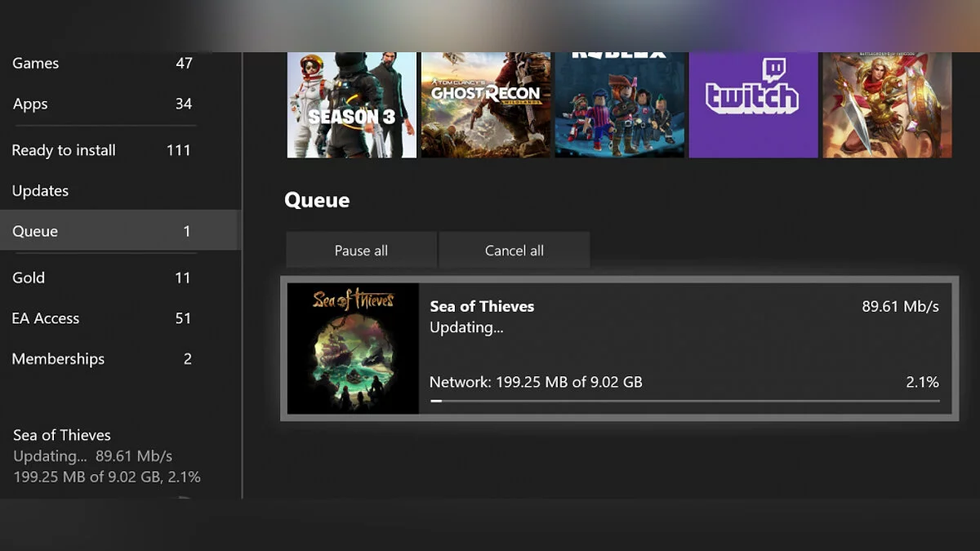Click the Pause all button

coord(361,251)
